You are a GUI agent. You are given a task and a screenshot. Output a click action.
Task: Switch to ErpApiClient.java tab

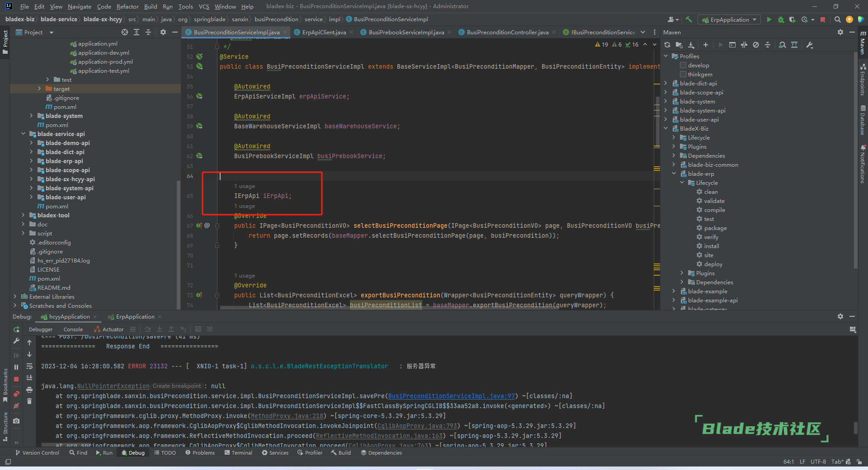coord(324,32)
